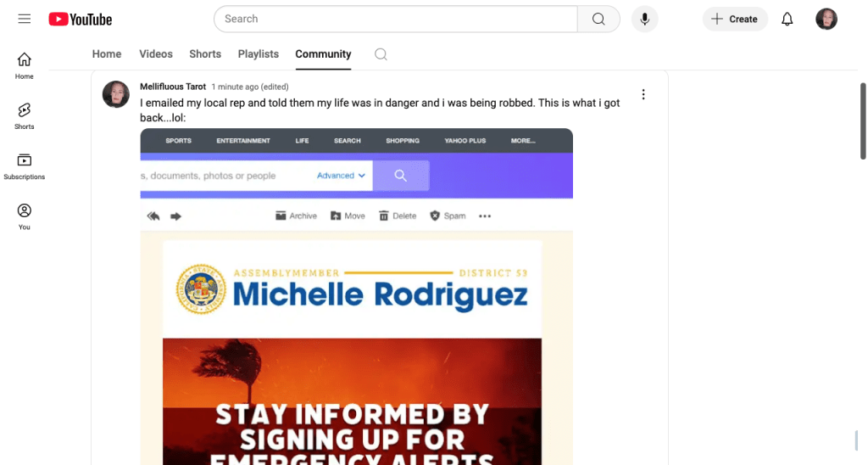Screen dimensions: 868x465
Task: Click the search magnifier button
Action: click(x=598, y=19)
